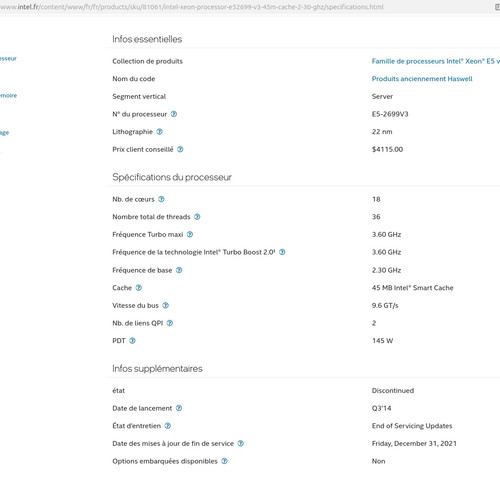Open Famille de processeurs Intel Xeon E5 link

(x=436, y=61)
